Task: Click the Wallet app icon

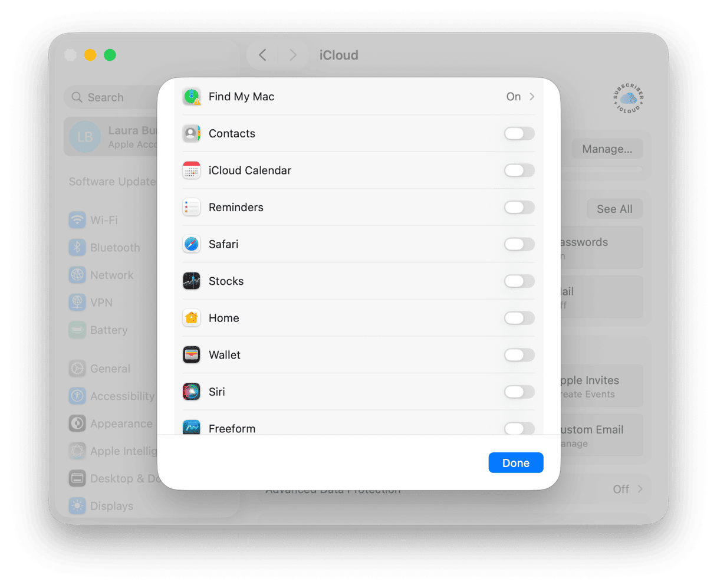Action: (192, 354)
